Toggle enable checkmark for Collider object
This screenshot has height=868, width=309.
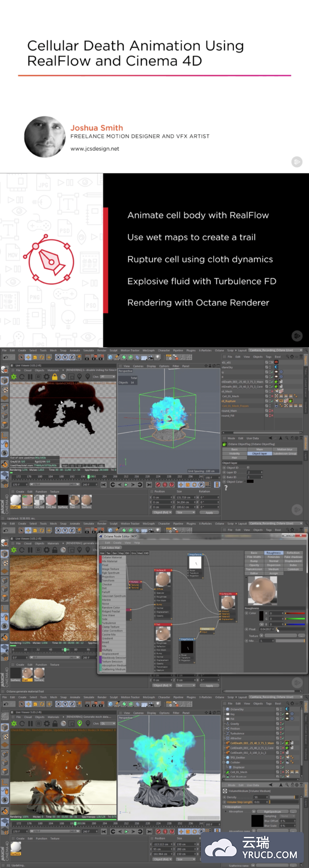coord(283,763)
